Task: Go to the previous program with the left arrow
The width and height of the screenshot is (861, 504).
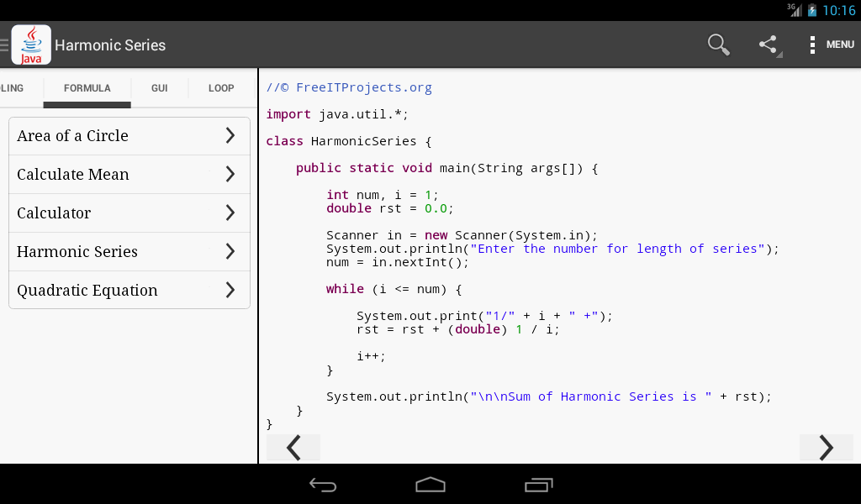Action: click(293, 448)
